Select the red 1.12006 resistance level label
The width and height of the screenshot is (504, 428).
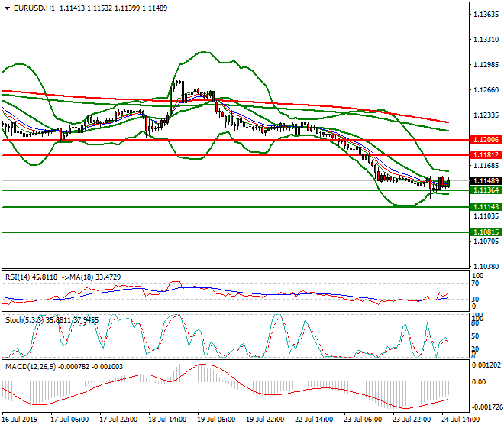(x=486, y=140)
